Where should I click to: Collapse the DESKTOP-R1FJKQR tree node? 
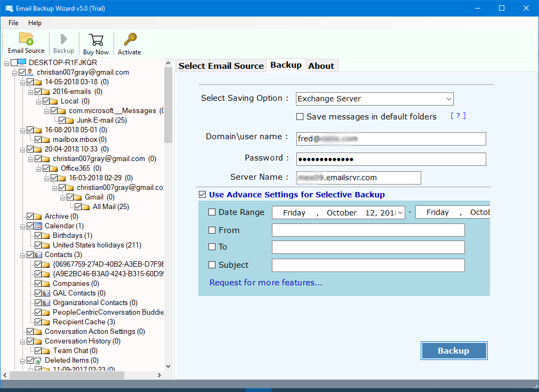[6, 63]
